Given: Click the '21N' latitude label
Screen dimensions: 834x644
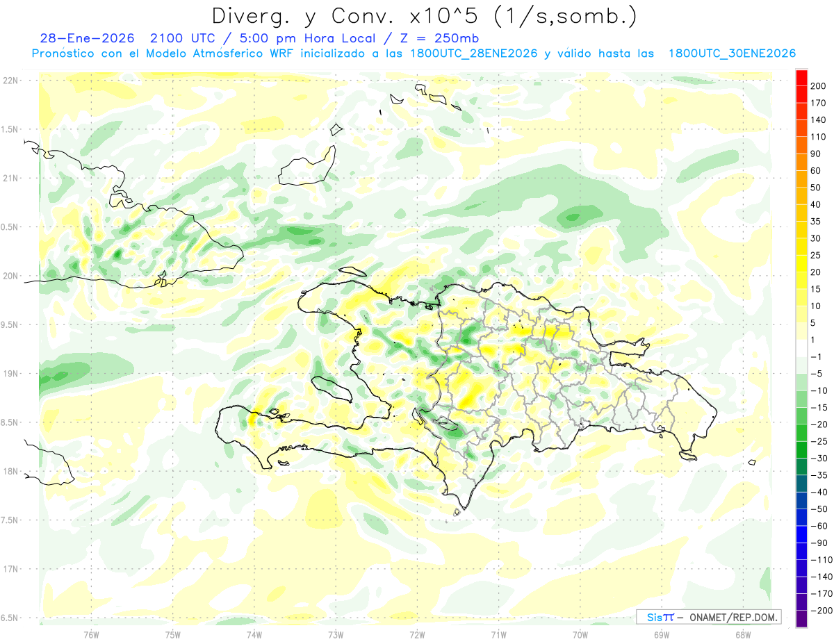Looking at the screenshot, I should tap(10, 179).
